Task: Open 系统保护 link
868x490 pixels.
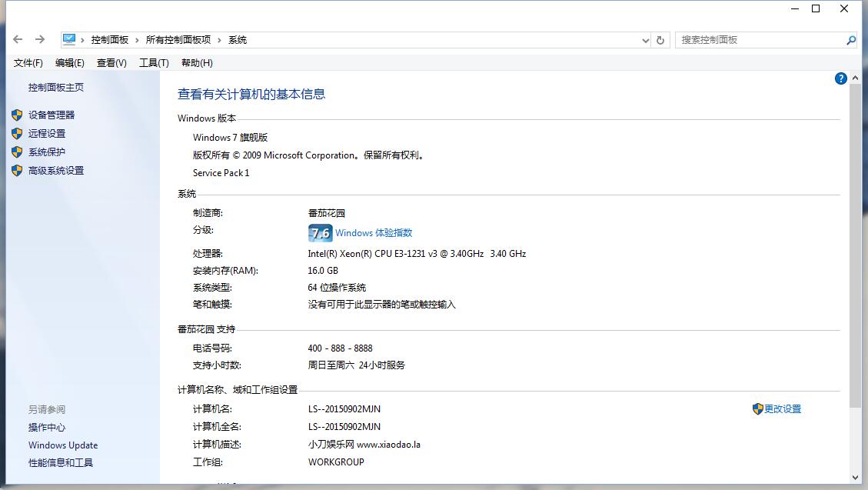Action: coord(47,152)
